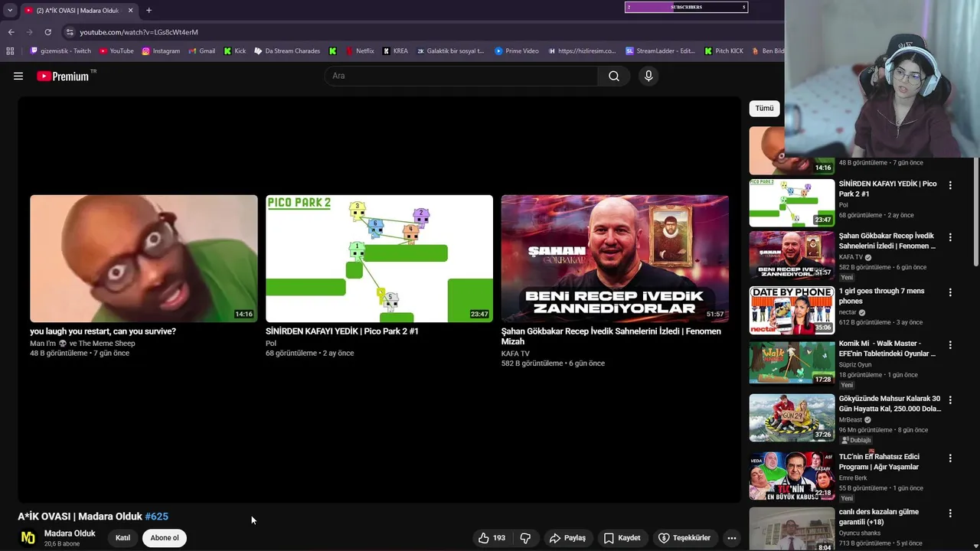Viewport: 980px width, 551px height.
Task: Go back in the browser
Action: tap(11, 32)
